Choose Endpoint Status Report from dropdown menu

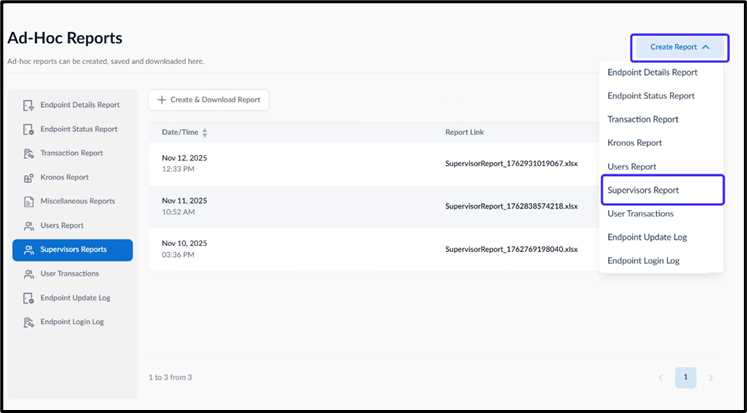(x=661, y=96)
